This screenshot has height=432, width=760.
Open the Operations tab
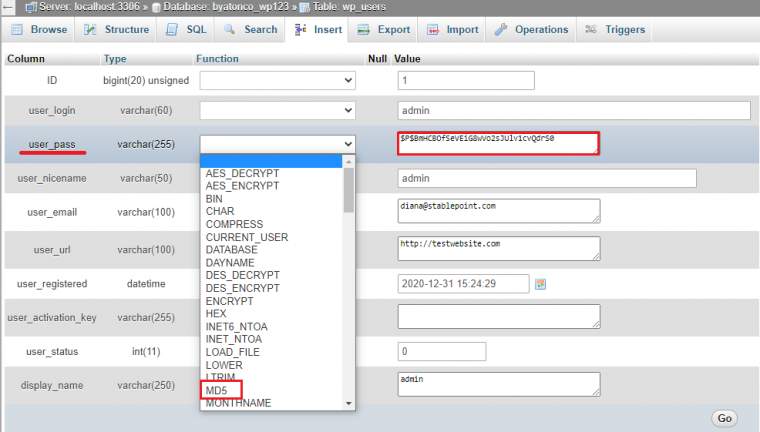click(531, 30)
